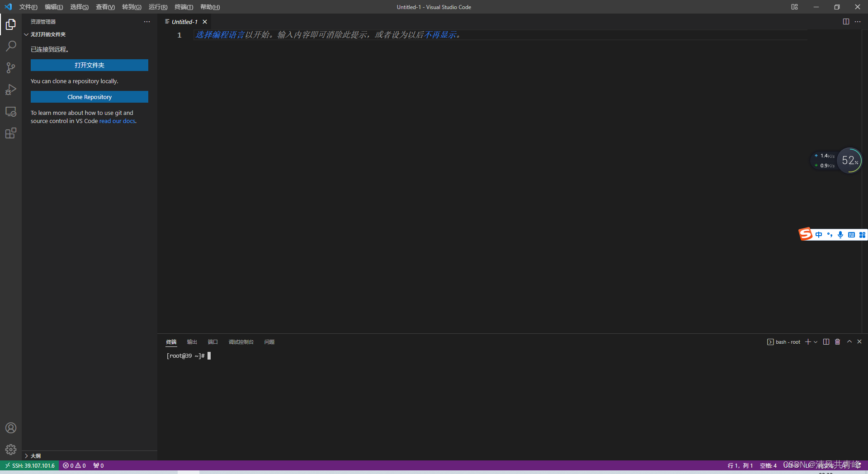Viewport: 868px width, 474px height.
Task: Open Sogou IME toolbox grid icon
Action: point(862,235)
